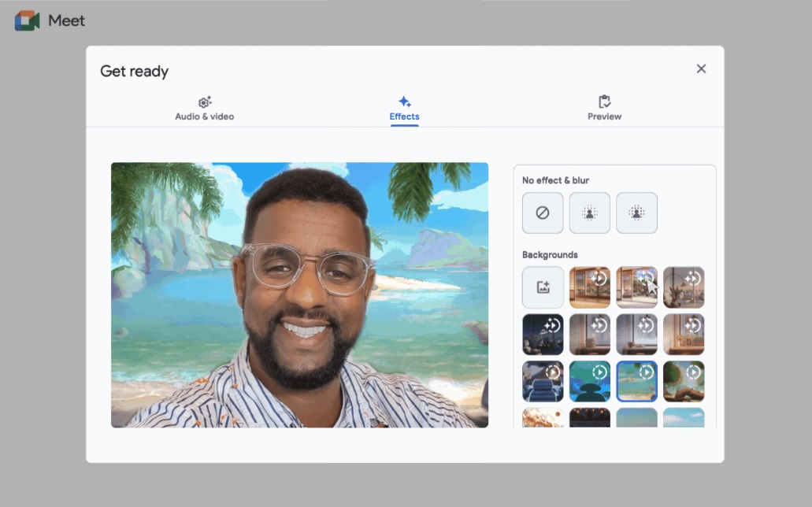Click the Get ready dialog heading
The image size is (812, 507).
pyautogui.click(x=134, y=72)
